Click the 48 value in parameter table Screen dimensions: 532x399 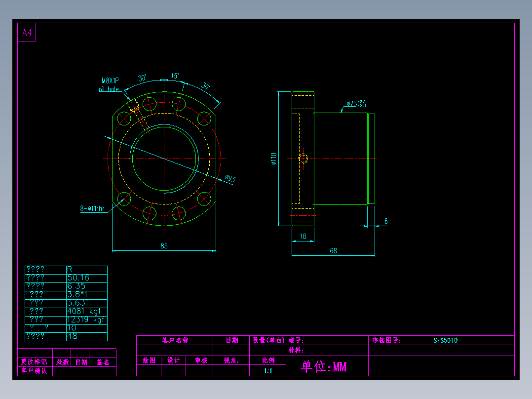pyautogui.click(x=72, y=336)
